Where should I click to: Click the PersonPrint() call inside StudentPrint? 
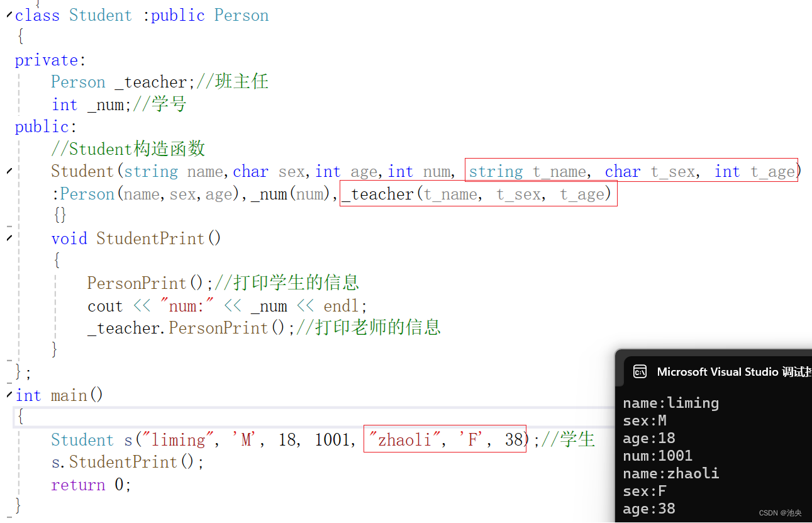tap(136, 283)
